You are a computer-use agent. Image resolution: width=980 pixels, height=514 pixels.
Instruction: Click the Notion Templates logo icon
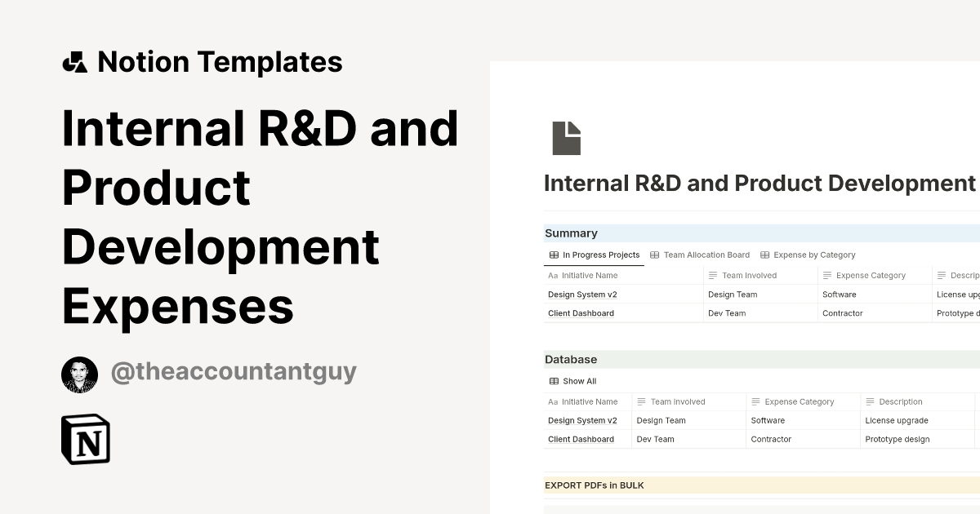click(77, 61)
